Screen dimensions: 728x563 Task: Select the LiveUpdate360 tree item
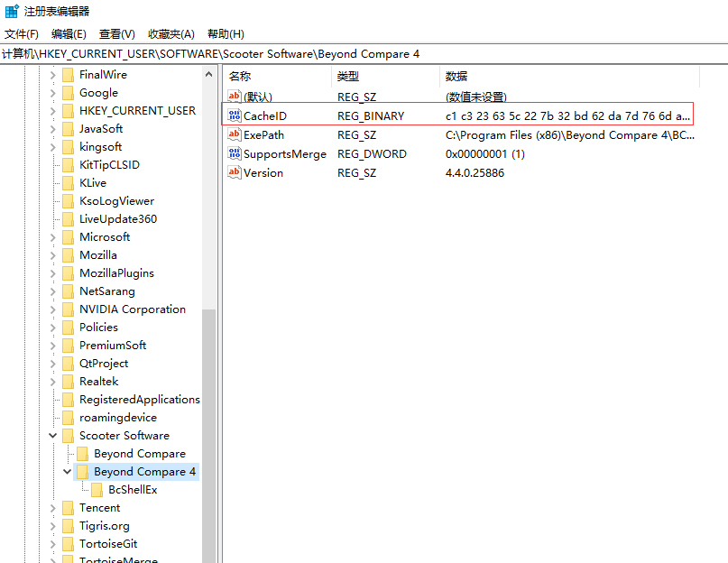pos(118,218)
